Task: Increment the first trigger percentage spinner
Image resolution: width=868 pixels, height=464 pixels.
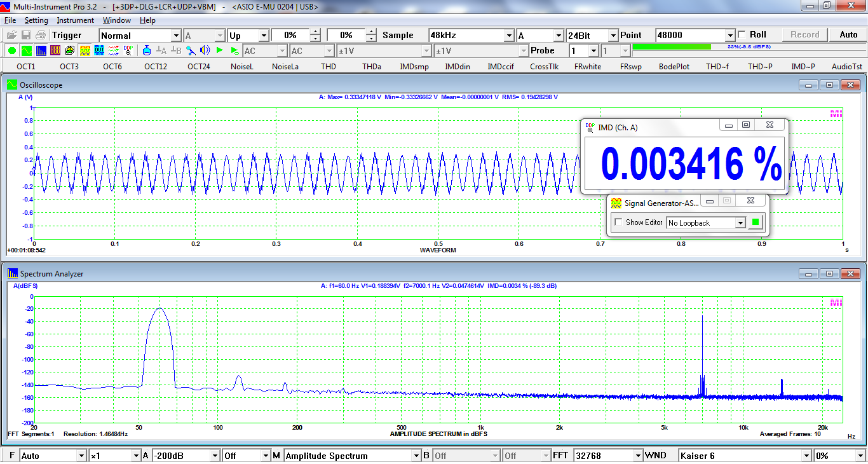Action: [x=315, y=32]
